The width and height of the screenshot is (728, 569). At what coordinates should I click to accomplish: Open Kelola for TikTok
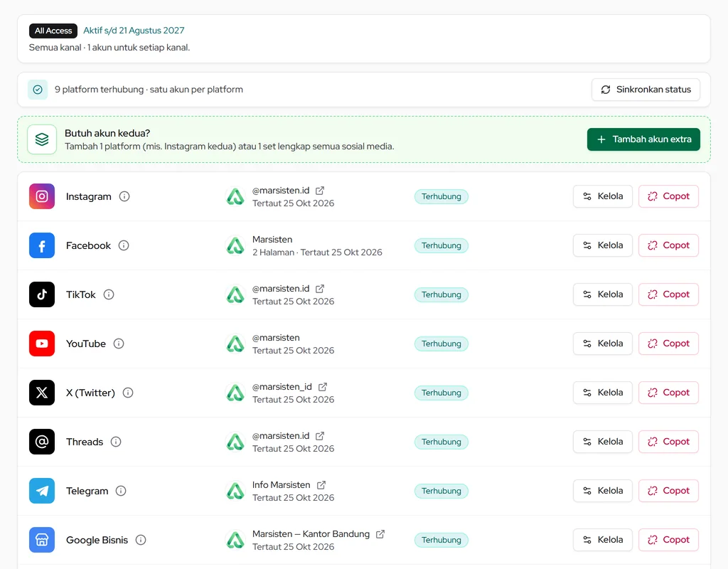(x=603, y=294)
